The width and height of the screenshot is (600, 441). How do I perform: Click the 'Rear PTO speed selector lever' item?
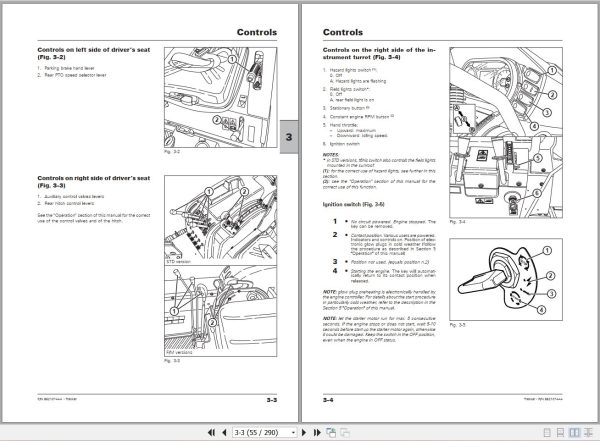pyautogui.click(x=72, y=75)
